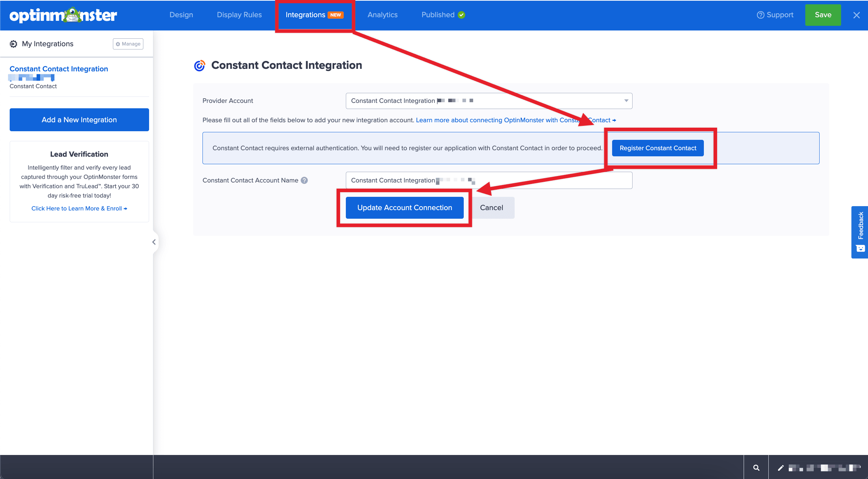Click the Constant Contact logo icon near heading
The image size is (868, 479).
click(200, 65)
